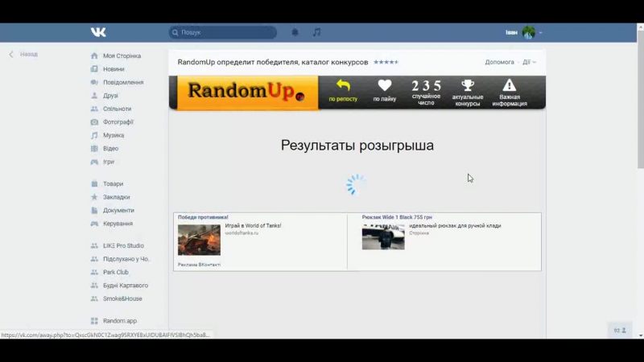Click the 'Допомога' help link
The width and height of the screenshot is (644, 362).
click(499, 62)
